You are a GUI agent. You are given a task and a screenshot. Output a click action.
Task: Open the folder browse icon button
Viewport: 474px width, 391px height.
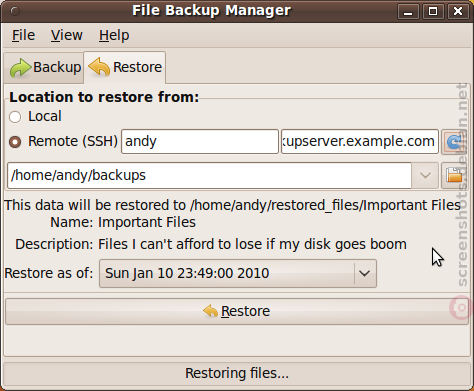click(x=454, y=175)
